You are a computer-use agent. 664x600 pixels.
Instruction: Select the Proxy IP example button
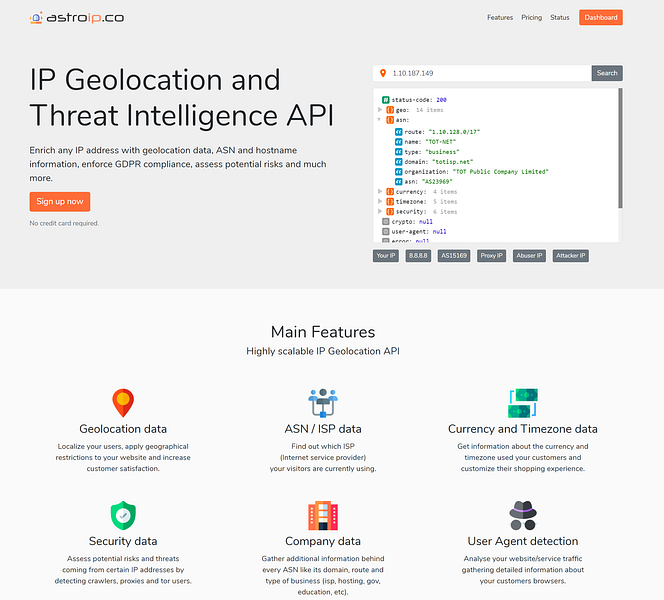[491, 256]
